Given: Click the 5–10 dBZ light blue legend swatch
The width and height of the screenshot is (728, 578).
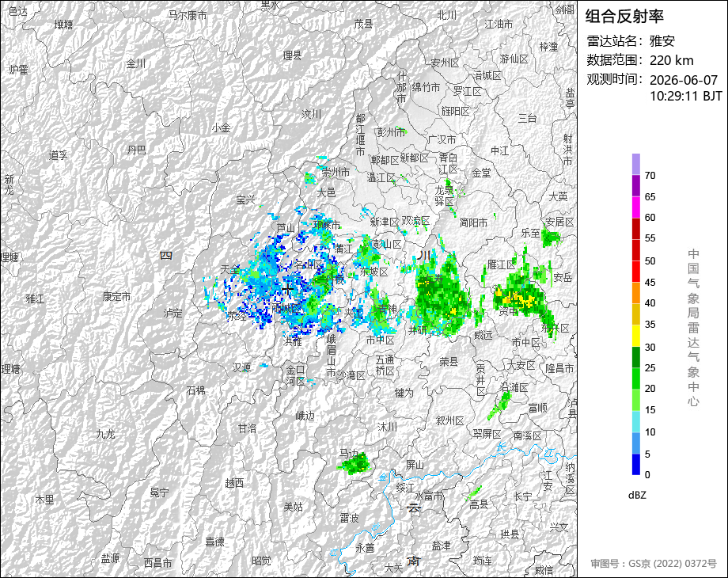Looking at the screenshot, I should [635, 443].
